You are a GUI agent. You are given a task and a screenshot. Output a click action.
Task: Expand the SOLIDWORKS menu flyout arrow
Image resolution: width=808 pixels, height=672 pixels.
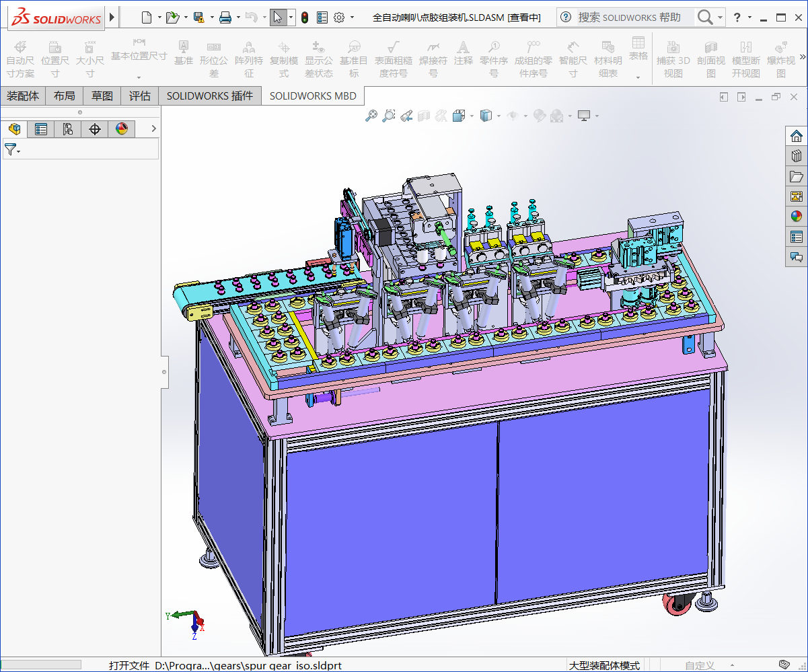(112, 17)
